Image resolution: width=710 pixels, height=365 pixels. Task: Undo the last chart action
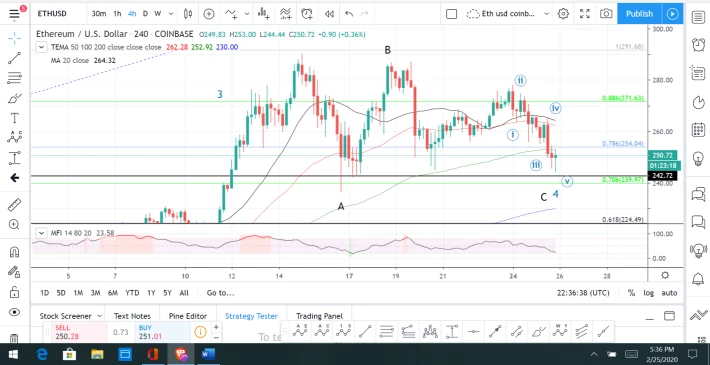pos(349,14)
